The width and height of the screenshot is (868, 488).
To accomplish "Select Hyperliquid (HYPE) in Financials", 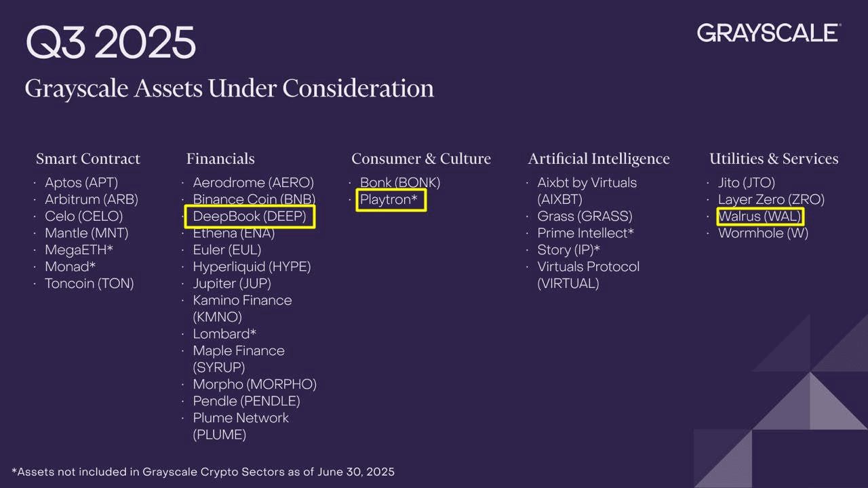I will click(252, 267).
